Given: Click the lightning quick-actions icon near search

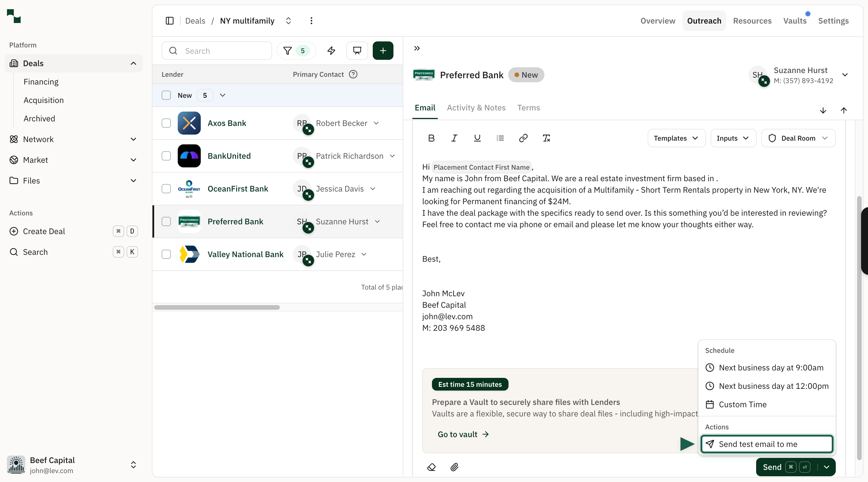Looking at the screenshot, I should click(x=332, y=51).
